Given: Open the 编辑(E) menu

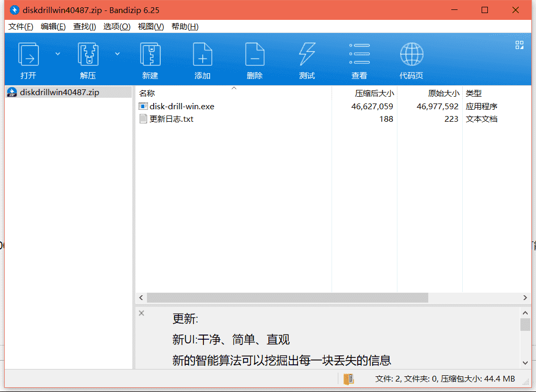Looking at the screenshot, I should click(x=53, y=26).
